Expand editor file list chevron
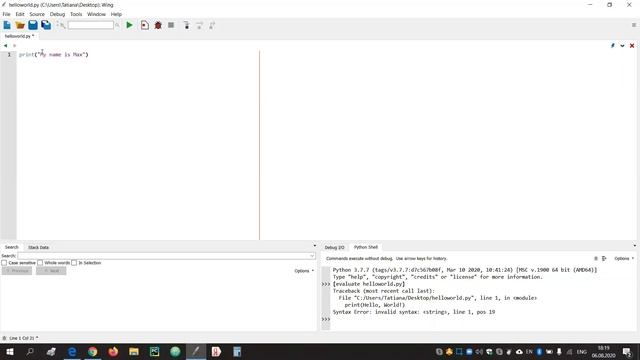The width and height of the screenshot is (640, 360). 622,46
